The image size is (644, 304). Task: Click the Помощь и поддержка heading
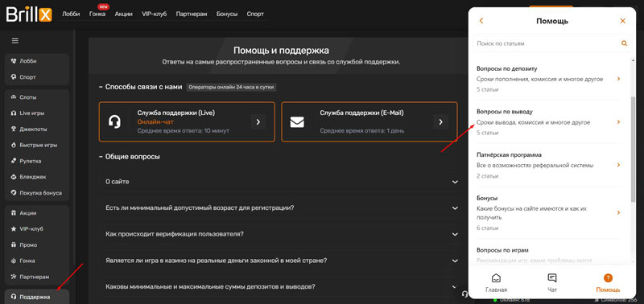[281, 51]
